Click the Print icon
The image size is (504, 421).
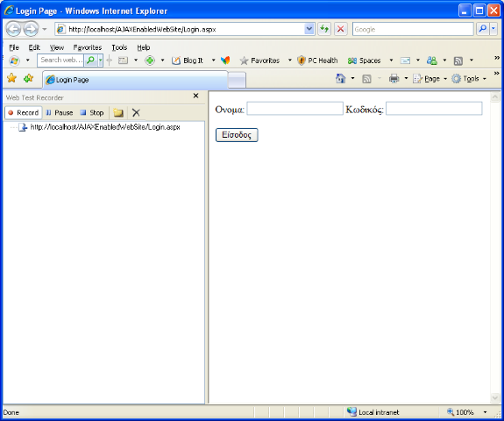pyautogui.click(x=394, y=78)
